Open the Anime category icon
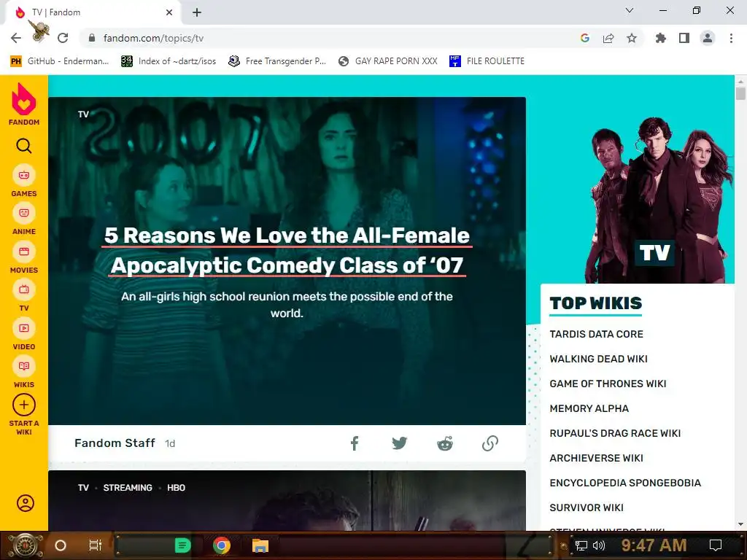This screenshot has width=747, height=560. [24, 213]
